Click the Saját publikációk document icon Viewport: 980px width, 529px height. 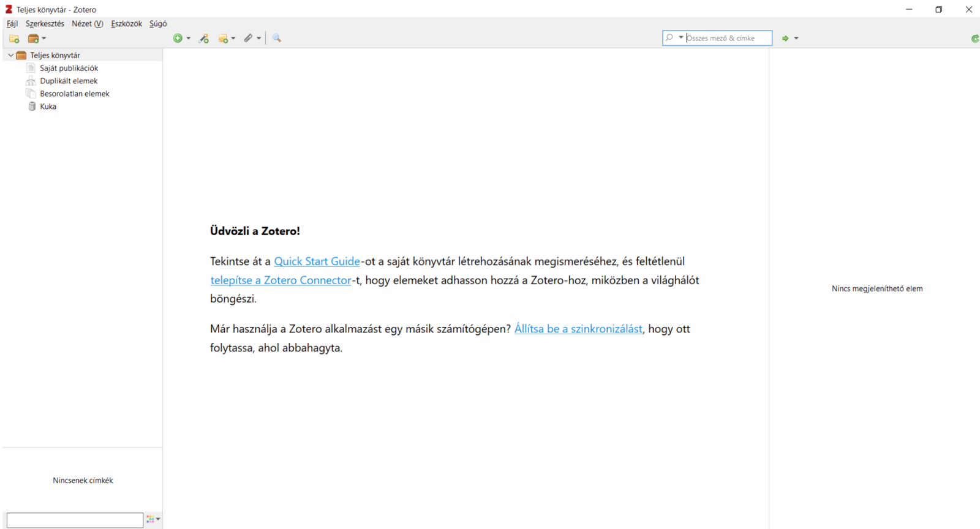pos(31,68)
